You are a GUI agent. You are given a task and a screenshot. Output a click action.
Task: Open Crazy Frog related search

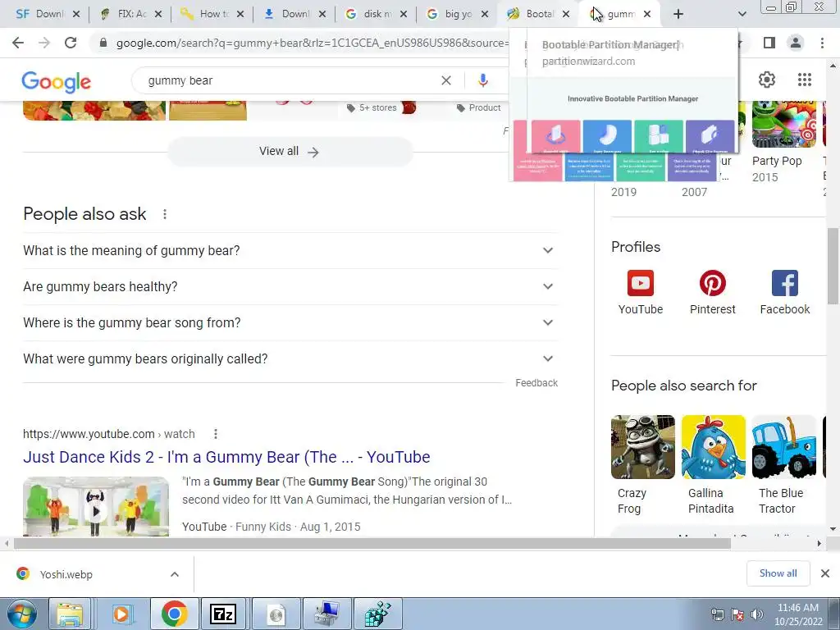(x=643, y=465)
